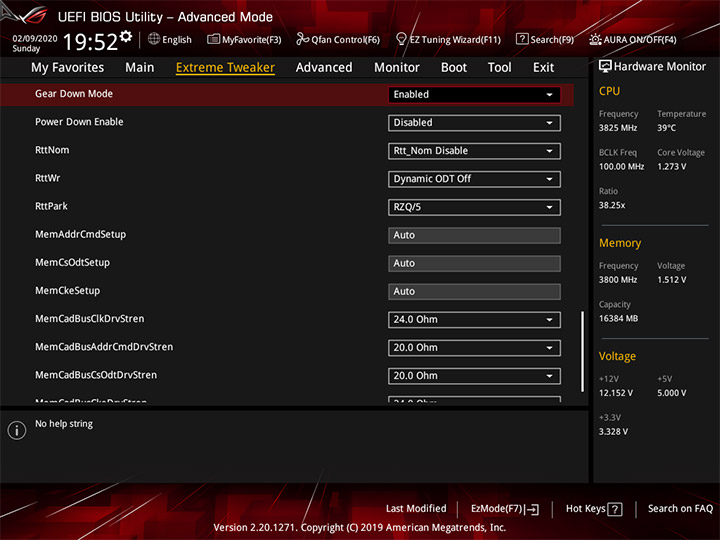Click the +3.3V reading 3.328 V
Image resolution: width=720 pixels, height=540 pixels.
pyautogui.click(x=613, y=432)
